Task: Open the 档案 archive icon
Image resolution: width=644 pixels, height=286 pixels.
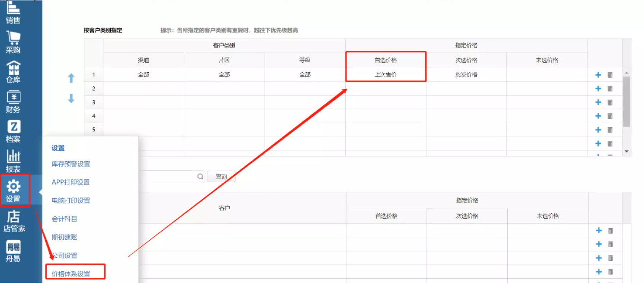Action: pos(13,130)
